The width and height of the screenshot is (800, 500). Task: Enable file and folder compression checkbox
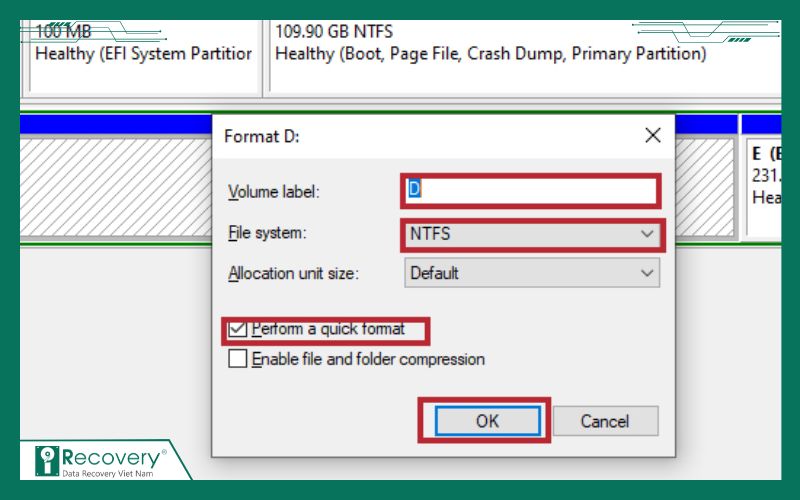[237, 359]
